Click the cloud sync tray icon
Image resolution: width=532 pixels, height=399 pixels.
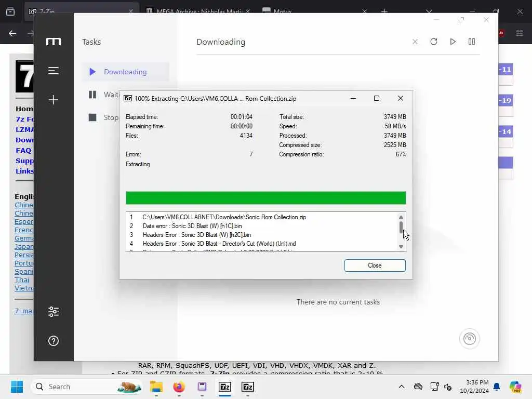pos(418,387)
